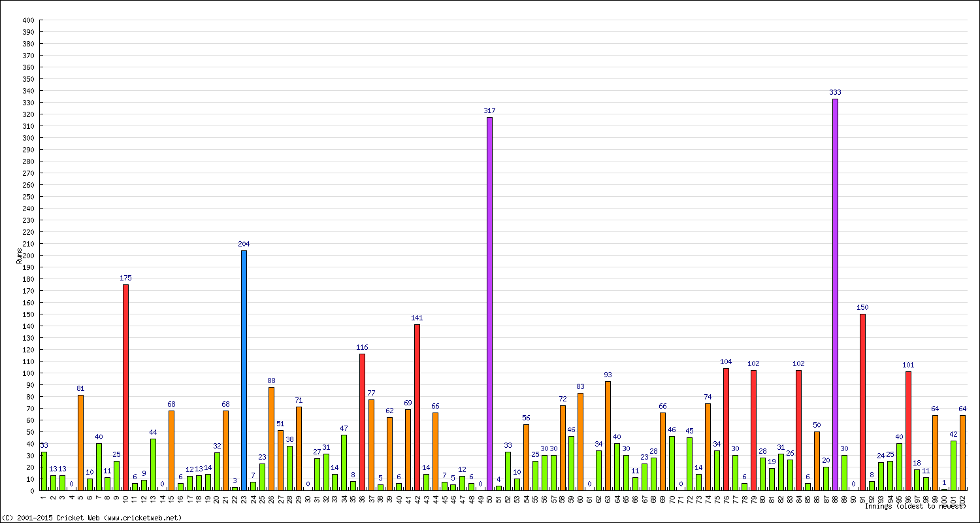Click the 'Innings (oldest to newest)' axis title
The image size is (980, 523).
point(915,506)
